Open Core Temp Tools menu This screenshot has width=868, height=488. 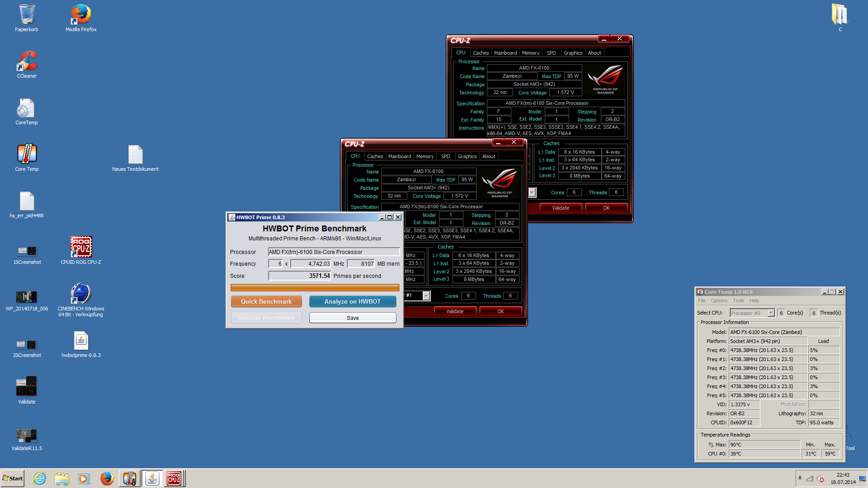[x=739, y=300]
